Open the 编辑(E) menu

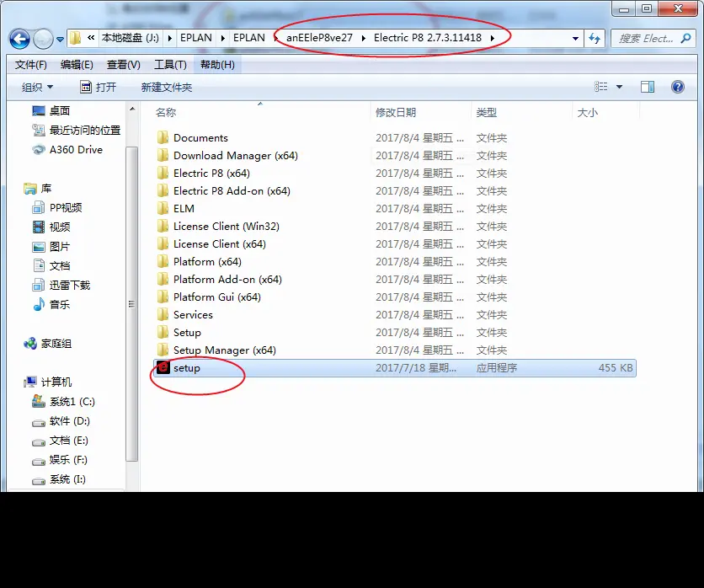[x=77, y=65]
